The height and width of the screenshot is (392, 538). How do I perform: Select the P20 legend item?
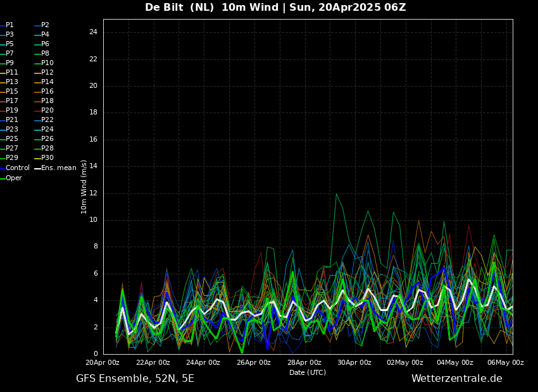pos(44,111)
